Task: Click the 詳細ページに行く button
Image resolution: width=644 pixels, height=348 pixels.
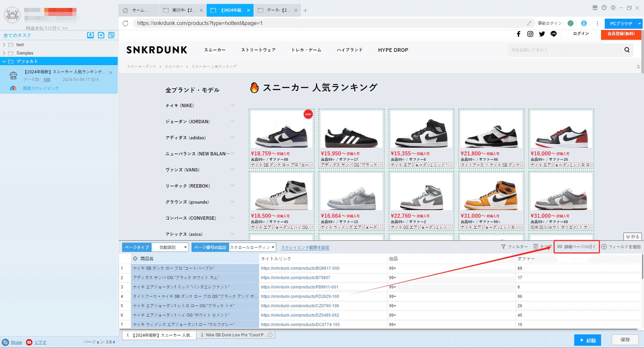Action: coord(576,247)
